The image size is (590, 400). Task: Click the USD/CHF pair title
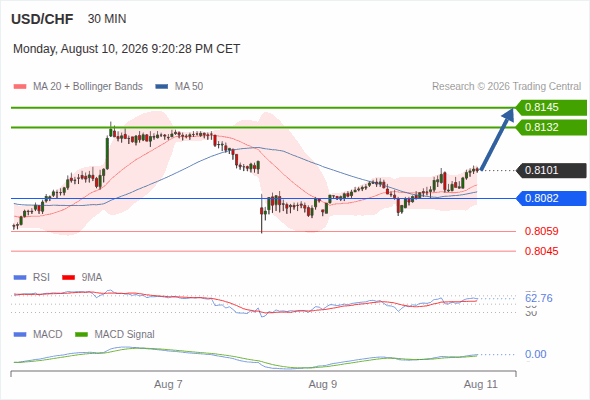[x=42, y=19]
